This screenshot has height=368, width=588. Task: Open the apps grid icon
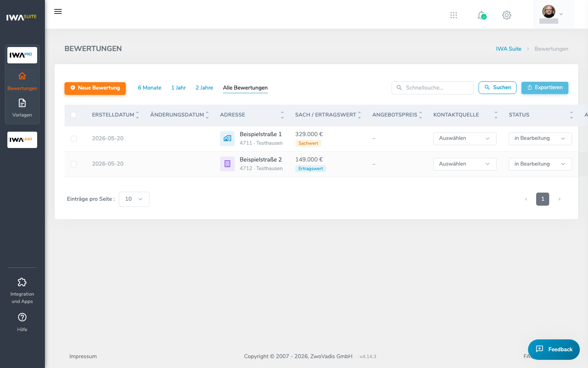click(454, 15)
